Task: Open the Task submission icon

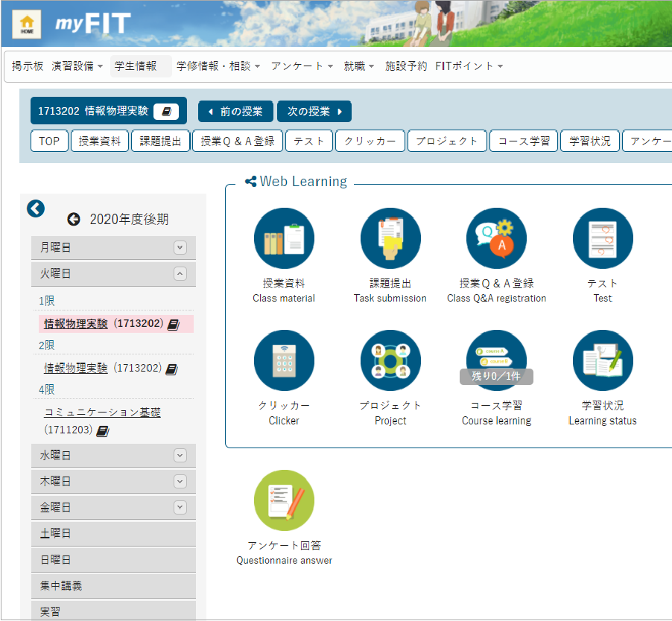Action: (390, 238)
